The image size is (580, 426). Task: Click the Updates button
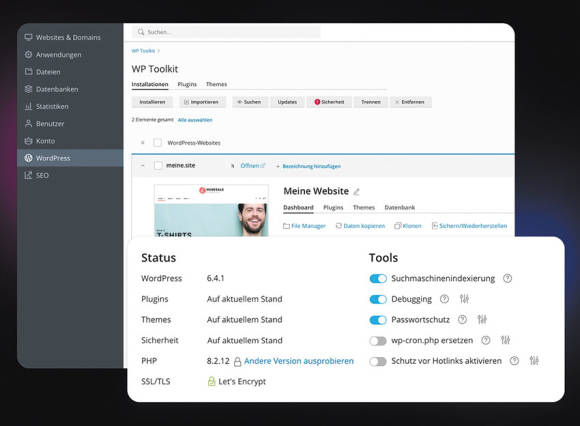(x=287, y=102)
